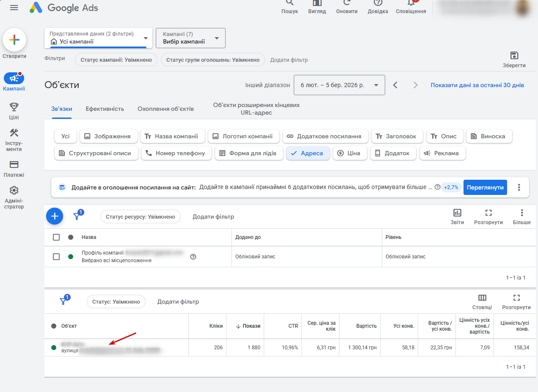538x392 pixels.
Task: Select the Ціна asset chip
Action: click(350, 153)
